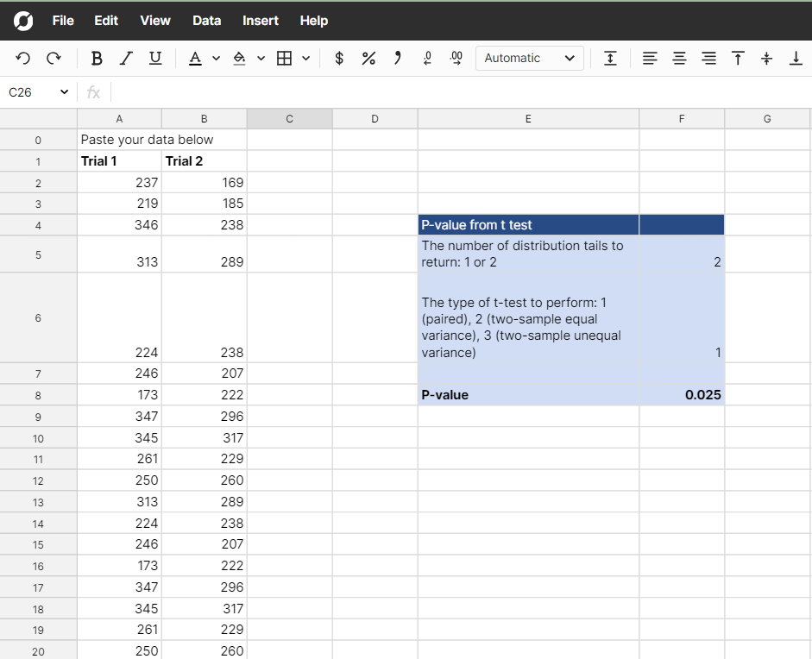812x659 pixels.
Task: Open the fill color picker
Action: pos(240,58)
